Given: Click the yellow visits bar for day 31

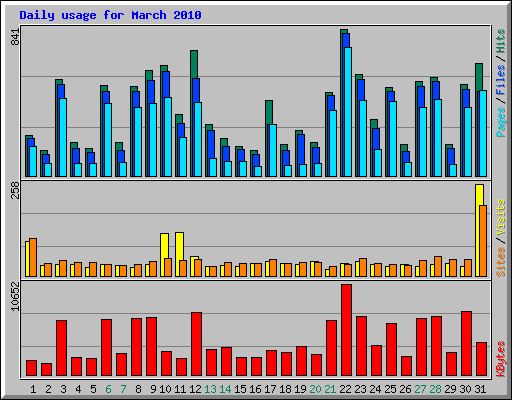Looking at the screenshot, I should click(x=479, y=230).
